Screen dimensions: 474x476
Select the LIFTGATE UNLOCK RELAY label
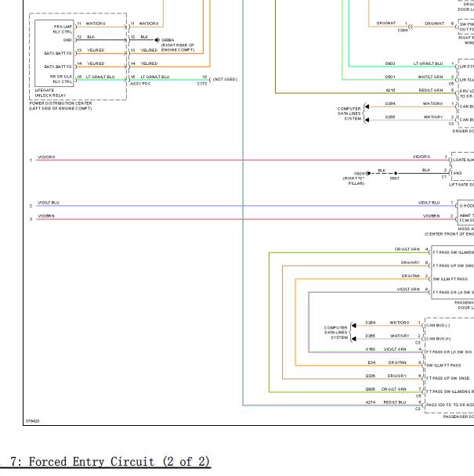click(50, 93)
